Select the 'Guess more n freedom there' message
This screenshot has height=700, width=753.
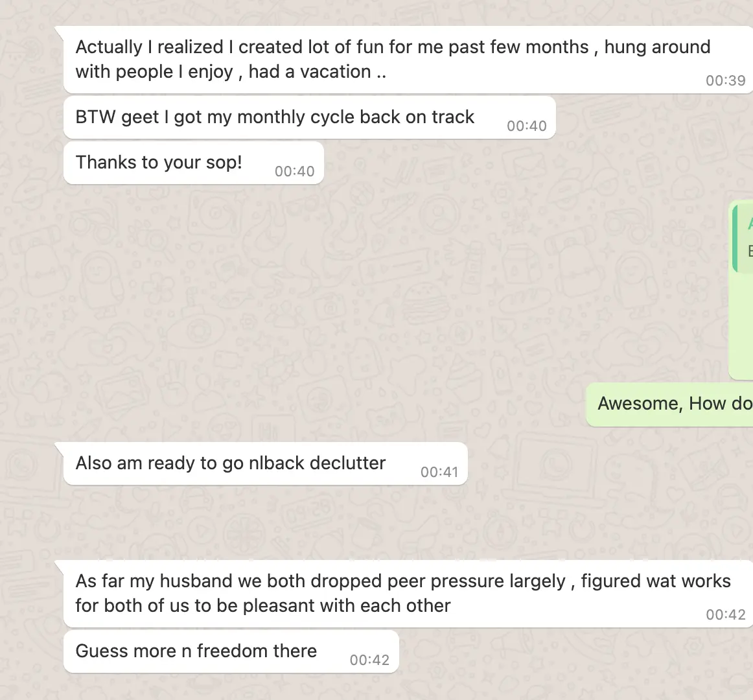231,651
